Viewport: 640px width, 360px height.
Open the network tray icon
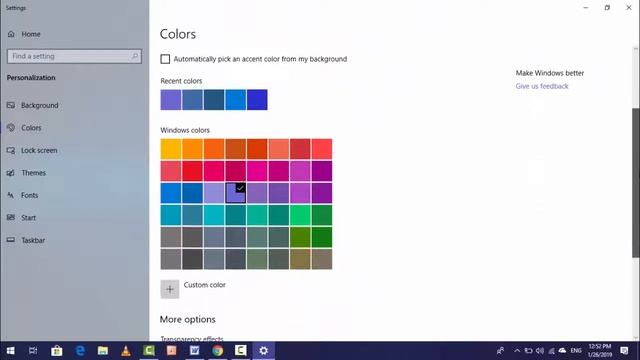click(x=551, y=351)
